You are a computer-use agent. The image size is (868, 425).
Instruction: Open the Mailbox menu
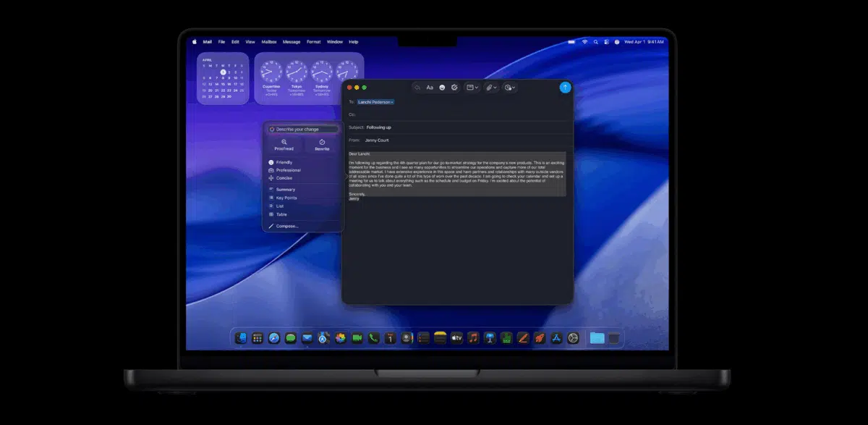[x=268, y=41]
